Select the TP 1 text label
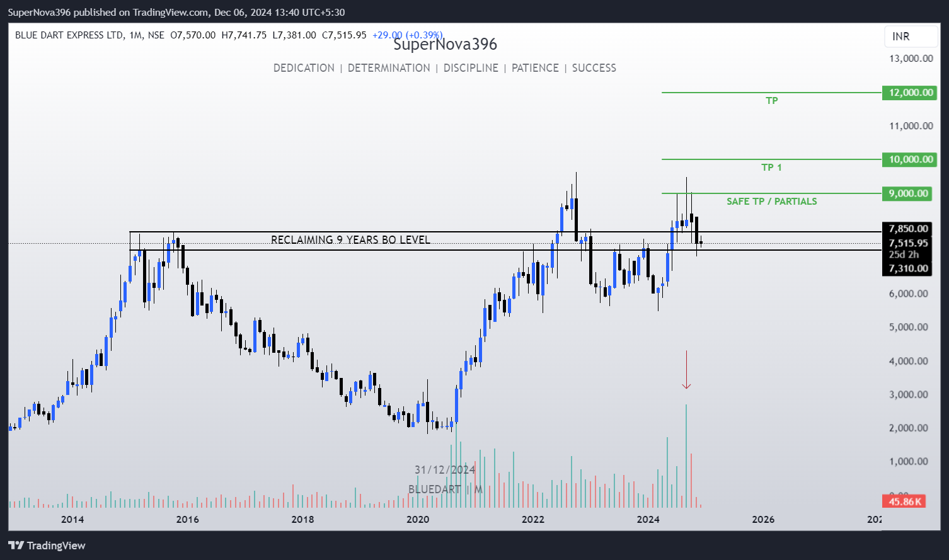The height and width of the screenshot is (560, 949). [771, 168]
